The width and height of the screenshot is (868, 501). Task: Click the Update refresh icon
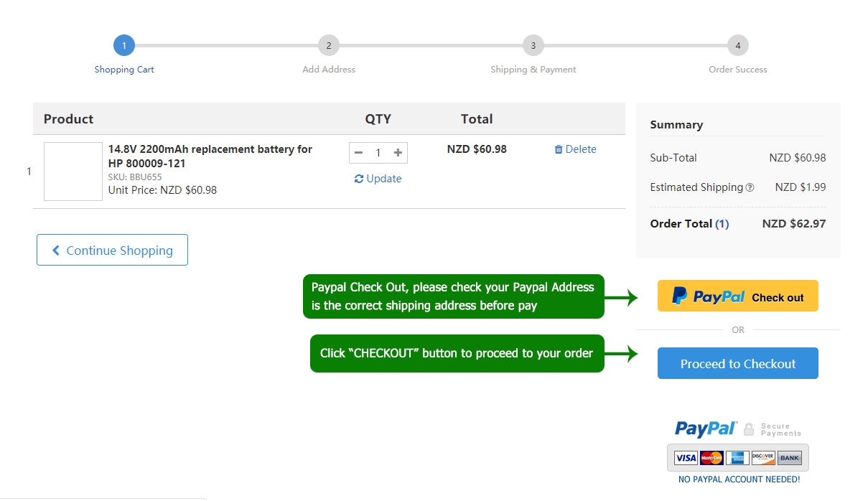tap(359, 179)
